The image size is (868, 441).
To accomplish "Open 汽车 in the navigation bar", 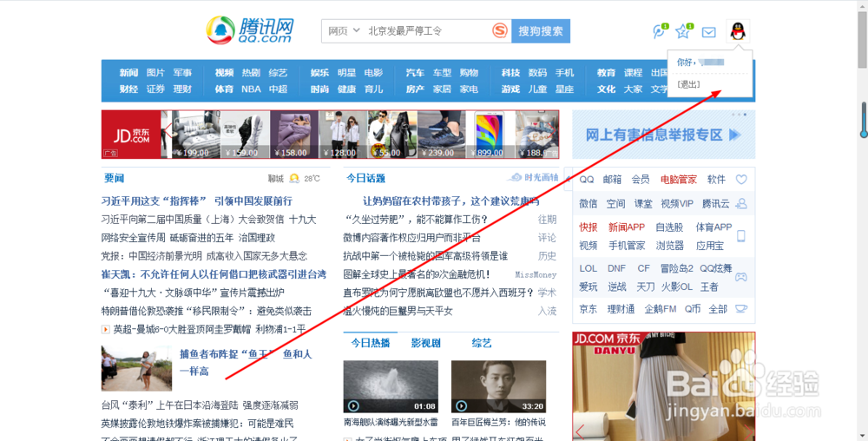I will pyautogui.click(x=415, y=72).
